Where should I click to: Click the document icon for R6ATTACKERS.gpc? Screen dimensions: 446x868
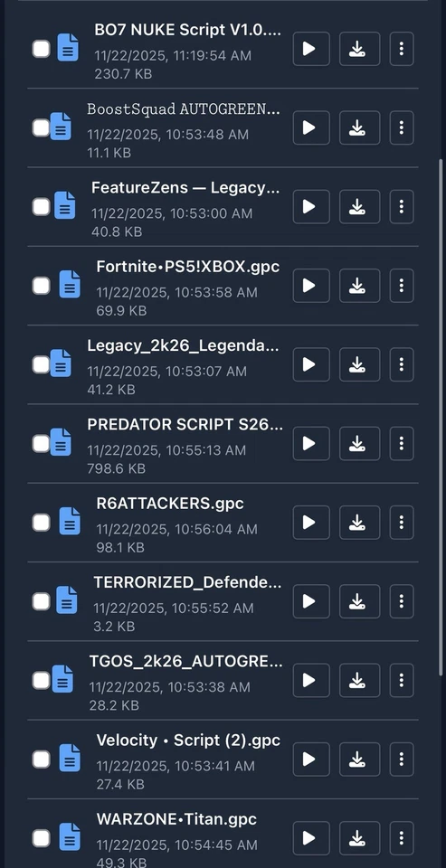(70, 522)
